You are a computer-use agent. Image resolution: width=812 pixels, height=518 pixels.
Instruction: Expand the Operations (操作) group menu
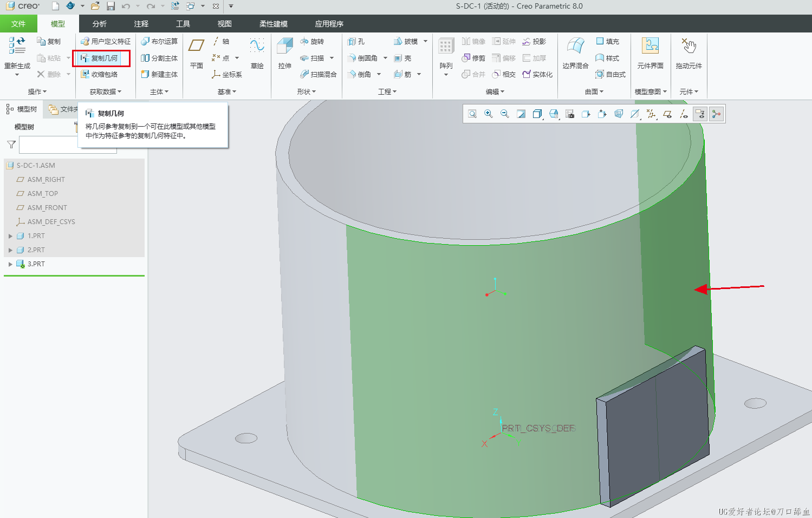coord(37,91)
